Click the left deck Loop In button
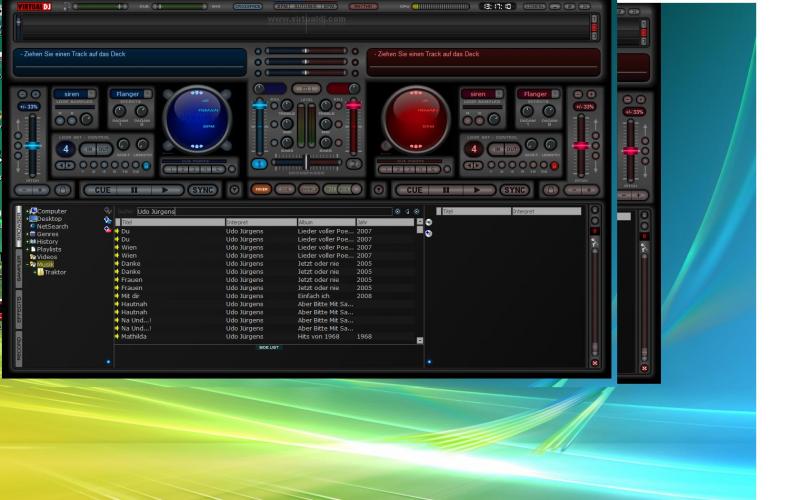The width and height of the screenshot is (800, 500). [x=90, y=149]
